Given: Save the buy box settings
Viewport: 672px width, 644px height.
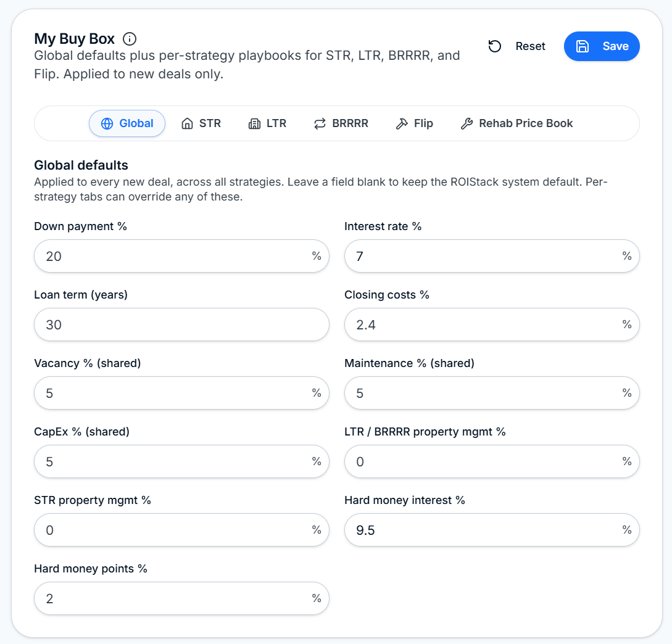Looking at the screenshot, I should click(x=602, y=46).
